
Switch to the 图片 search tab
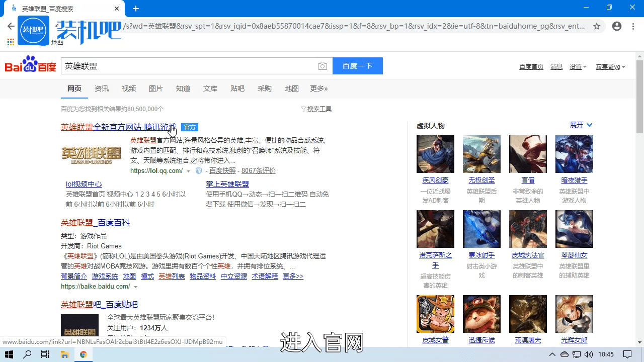[x=156, y=88]
